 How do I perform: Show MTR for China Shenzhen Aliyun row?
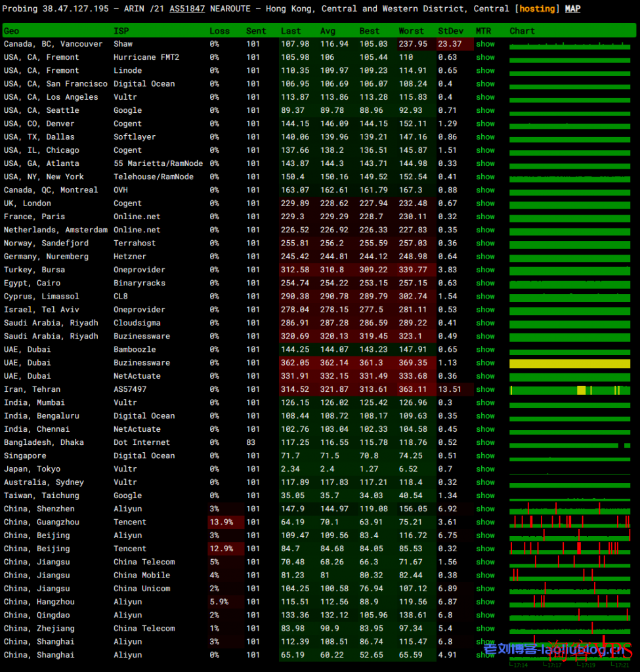485,509
